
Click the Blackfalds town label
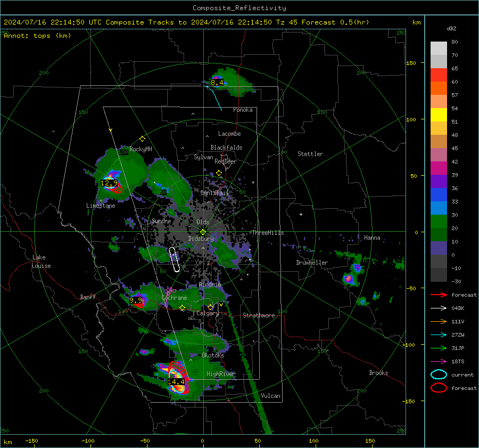point(226,148)
